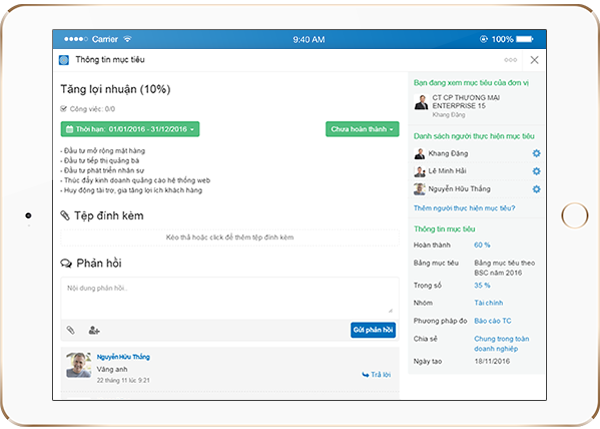The height and width of the screenshot is (429, 600).
Task: Click Thêm người thực hiện mục tiêu link
Action: tap(464, 208)
